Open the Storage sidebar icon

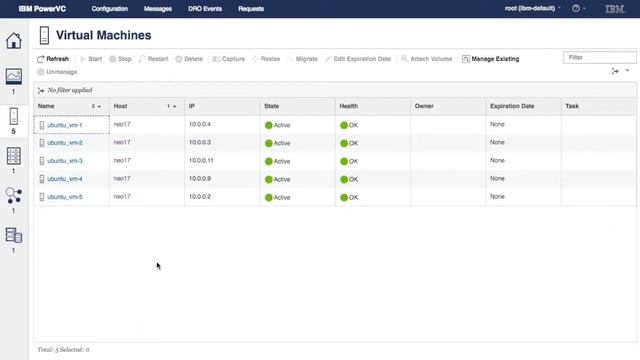(x=13, y=235)
